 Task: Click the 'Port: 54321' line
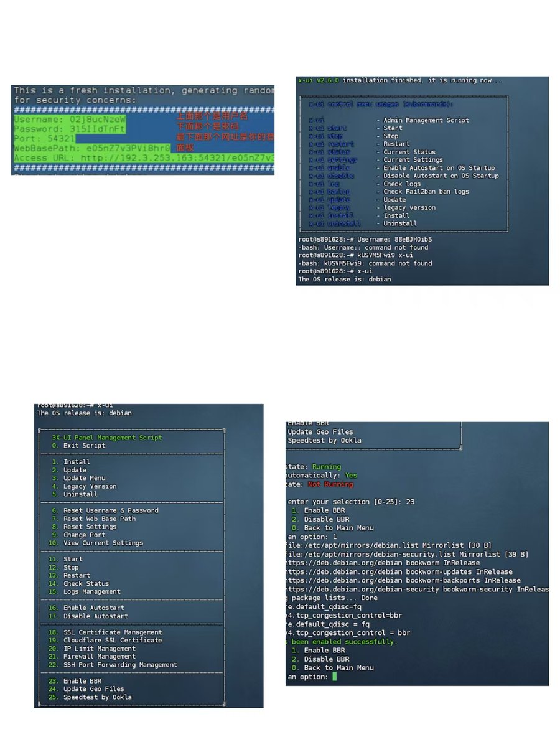(x=45, y=138)
